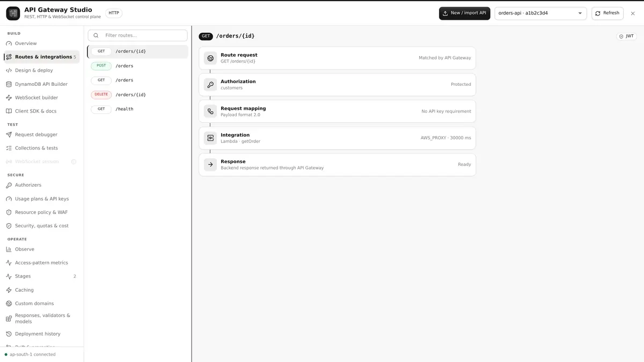644x362 pixels.
Task: Click the Design & deploy code icon
Action: (9, 70)
